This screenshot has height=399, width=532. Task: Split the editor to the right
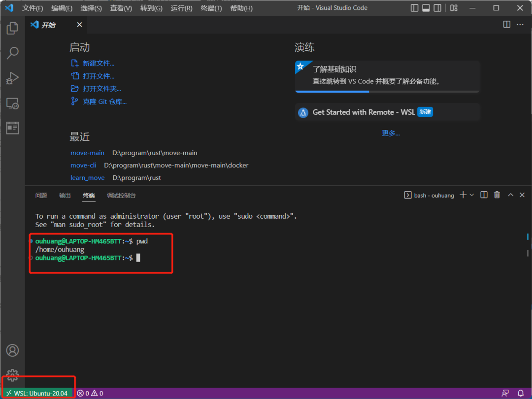506,25
